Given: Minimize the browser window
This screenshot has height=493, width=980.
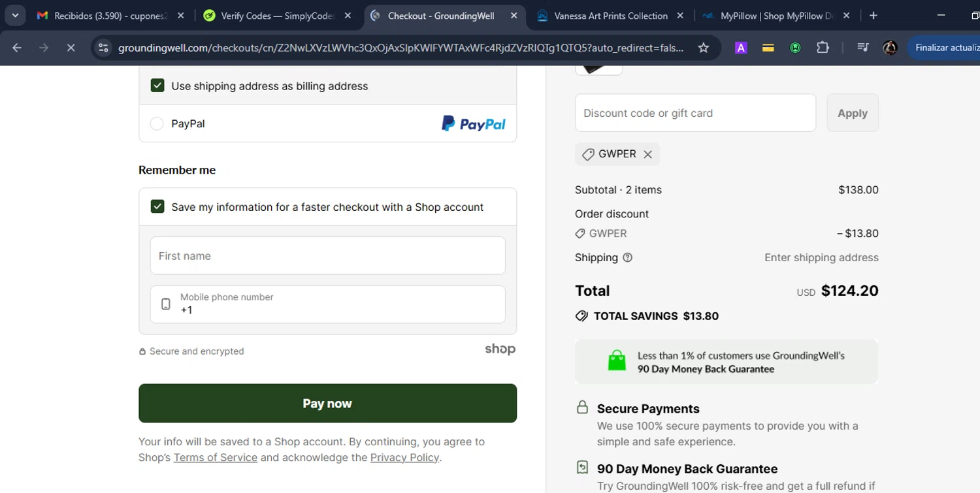Looking at the screenshot, I should [941, 16].
